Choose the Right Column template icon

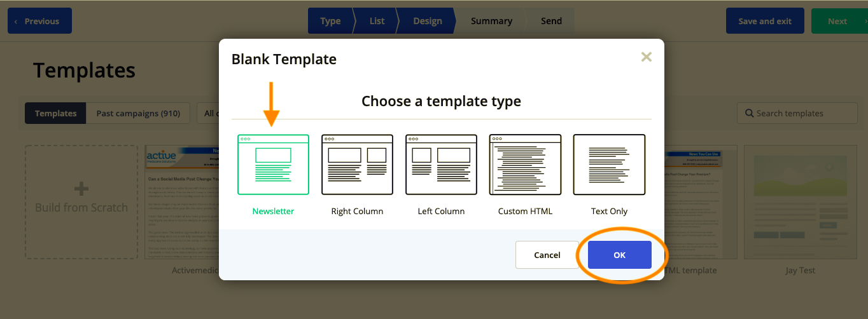357,165
